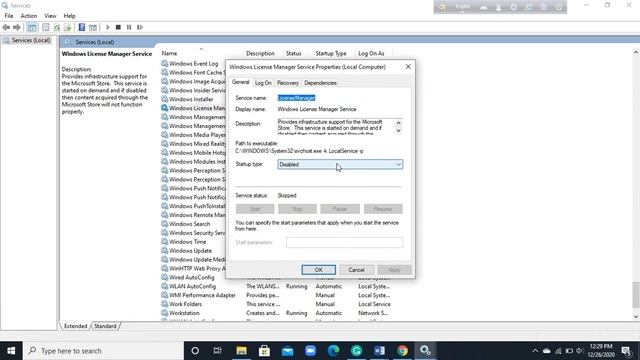Click the Apply button in the properties dialog
640x360 pixels.
(x=394, y=270)
